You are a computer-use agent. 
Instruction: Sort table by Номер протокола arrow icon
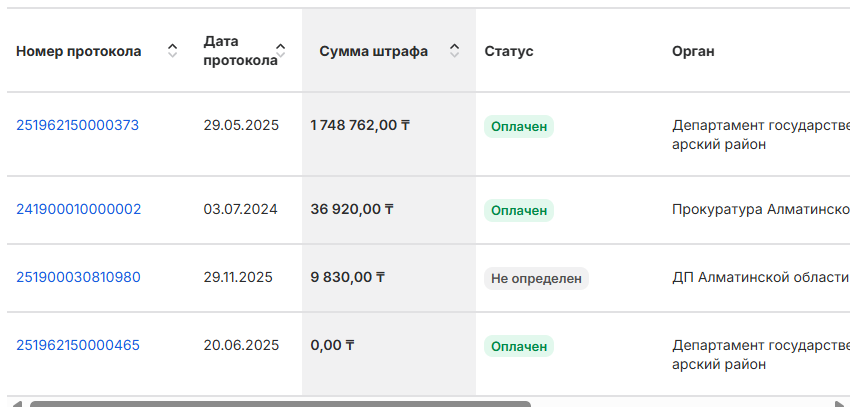coord(172,51)
